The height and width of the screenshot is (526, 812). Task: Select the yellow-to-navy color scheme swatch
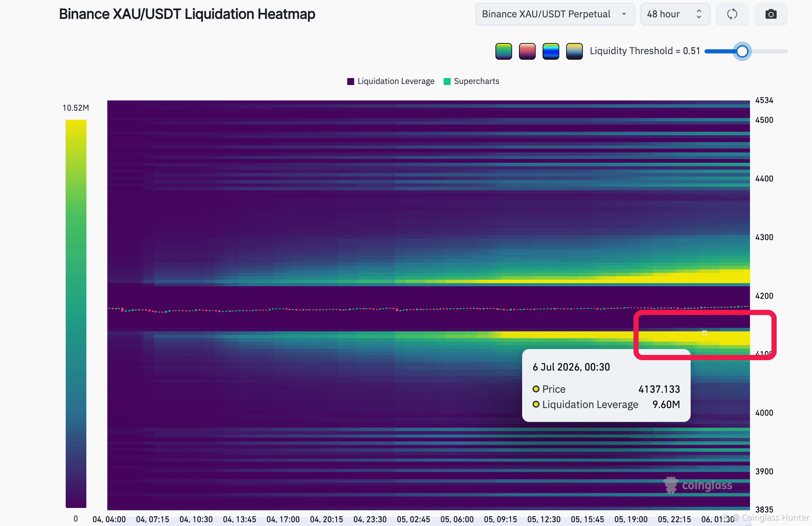(575, 51)
